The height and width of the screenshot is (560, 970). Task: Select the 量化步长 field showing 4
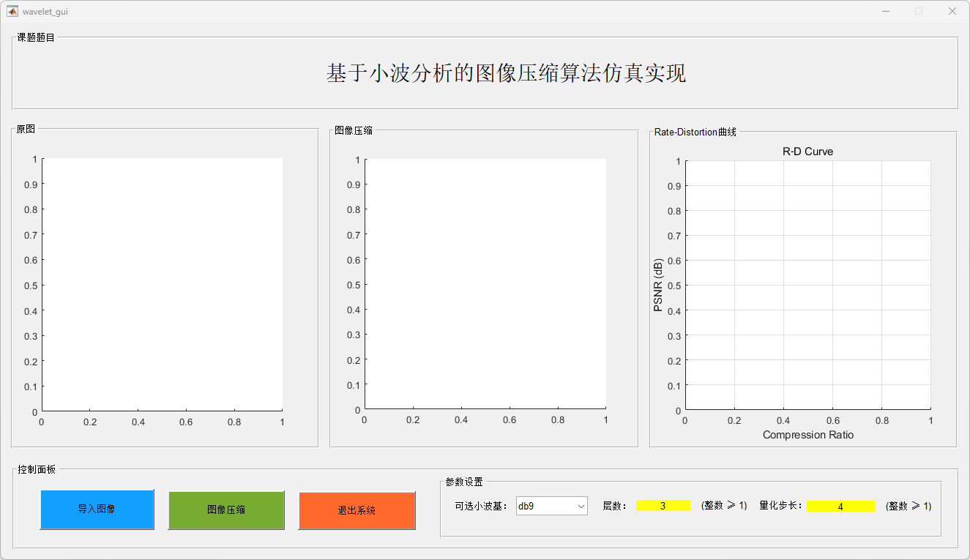pyautogui.click(x=840, y=507)
